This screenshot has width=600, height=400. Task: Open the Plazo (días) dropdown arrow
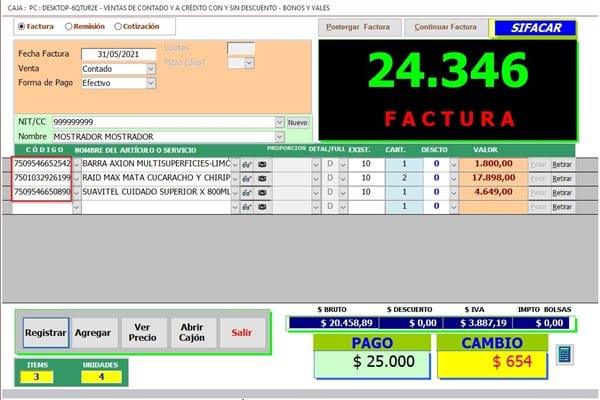tap(249, 63)
